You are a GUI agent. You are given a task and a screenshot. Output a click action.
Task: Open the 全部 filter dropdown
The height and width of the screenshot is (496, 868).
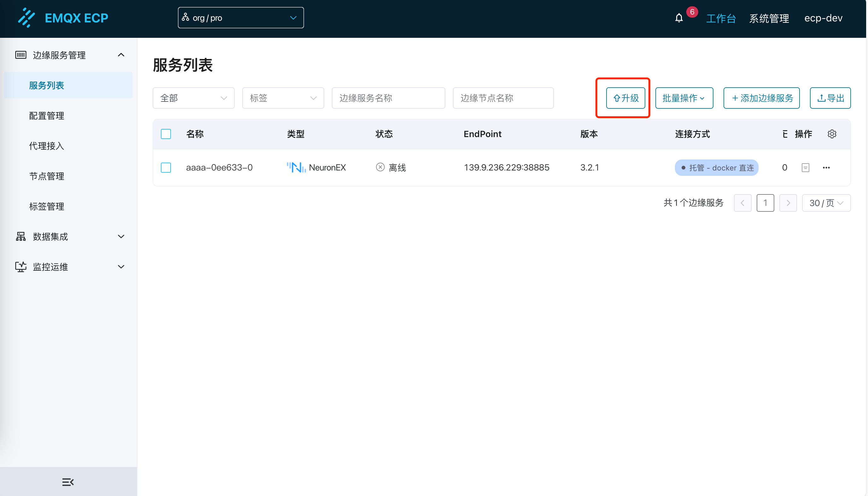[x=193, y=98]
